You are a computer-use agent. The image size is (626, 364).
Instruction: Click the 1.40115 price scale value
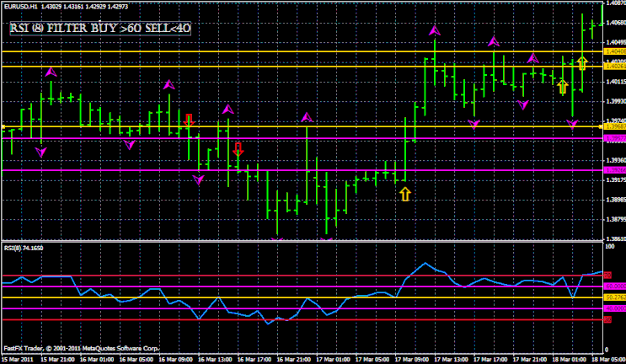click(615, 82)
